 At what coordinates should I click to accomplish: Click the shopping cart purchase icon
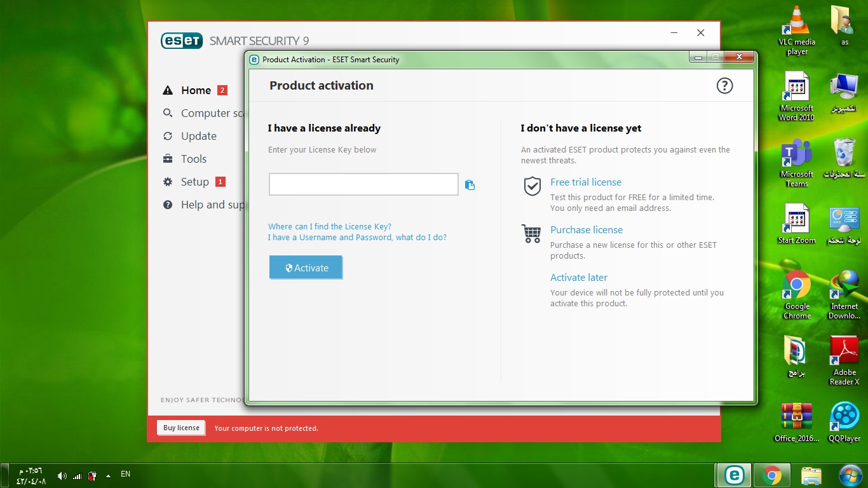pos(531,233)
